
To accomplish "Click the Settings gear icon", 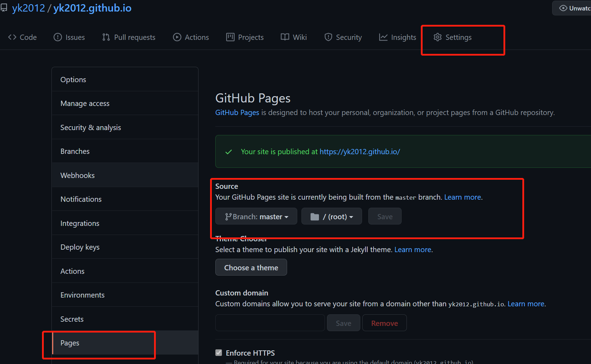I will click(438, 37).
